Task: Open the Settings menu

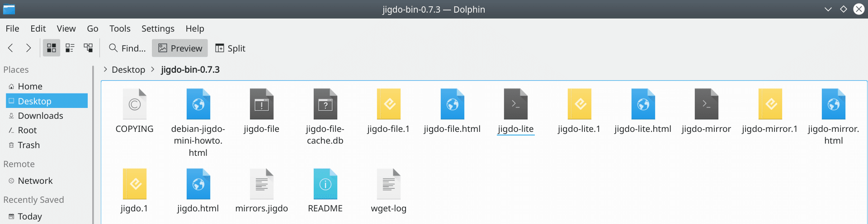Action: (158, 28)
